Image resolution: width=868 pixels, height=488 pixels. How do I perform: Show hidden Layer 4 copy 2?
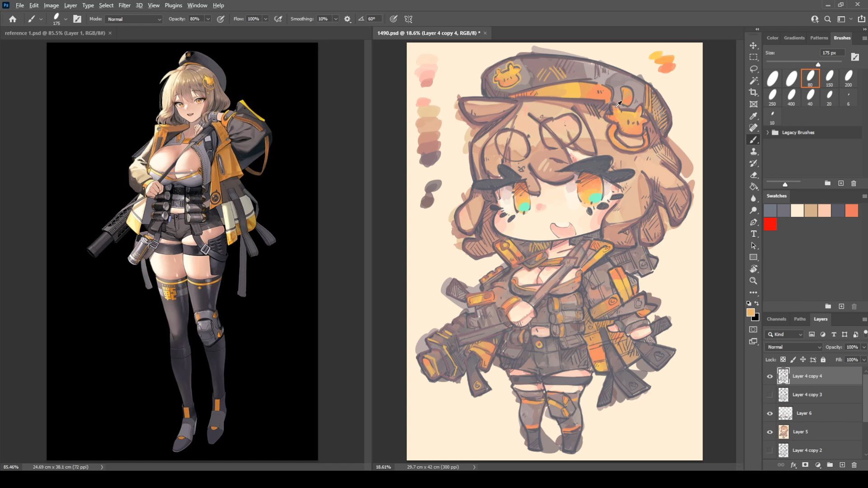[769, 450]
